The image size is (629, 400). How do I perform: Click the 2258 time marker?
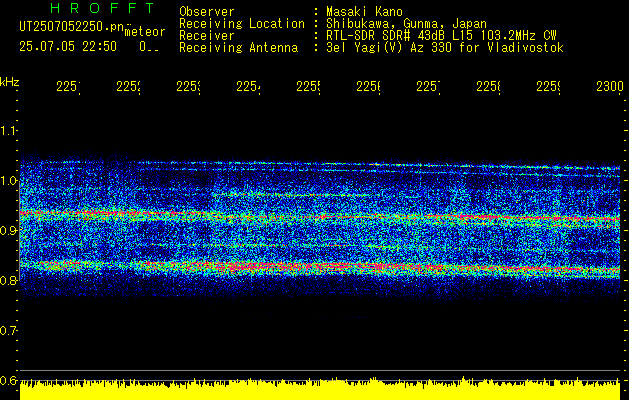tap(489, 87)
